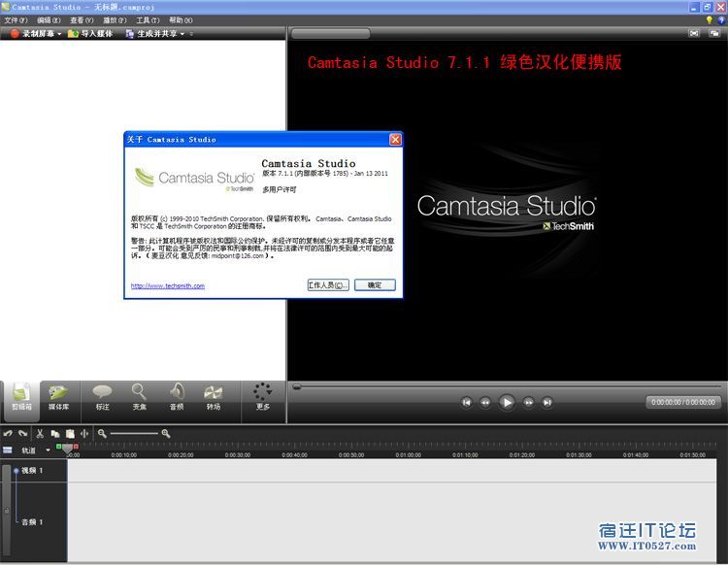Click the rewind step back button
The image size is (728, 565).
[x=485, y=403]
